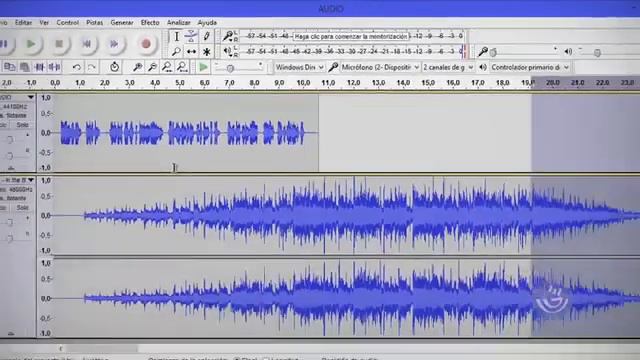This screenshot has width=640, height=360.
Task: Fit selection to window zoom icon
Action: pyautogui.click(x=167, y=67)
